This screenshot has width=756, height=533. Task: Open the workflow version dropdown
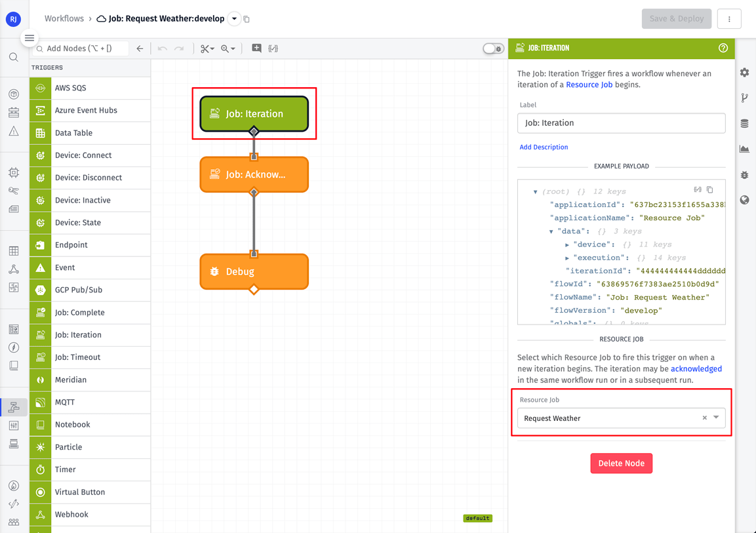click(234, 19)
